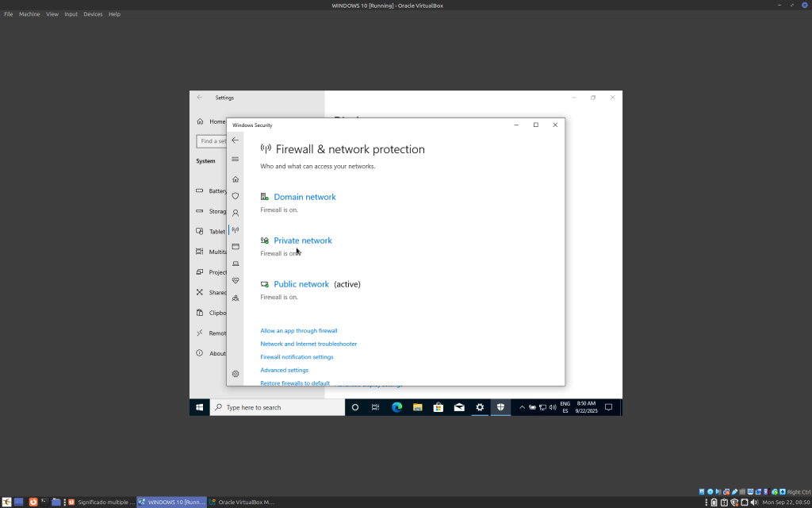Open the Devices menu in VirtualBox
Viewport: 812px width, 508px height.
click(93, 14)
